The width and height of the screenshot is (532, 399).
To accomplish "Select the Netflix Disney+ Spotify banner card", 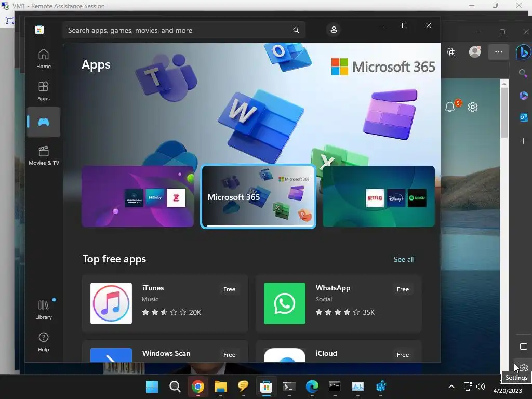I will [378, 196].
